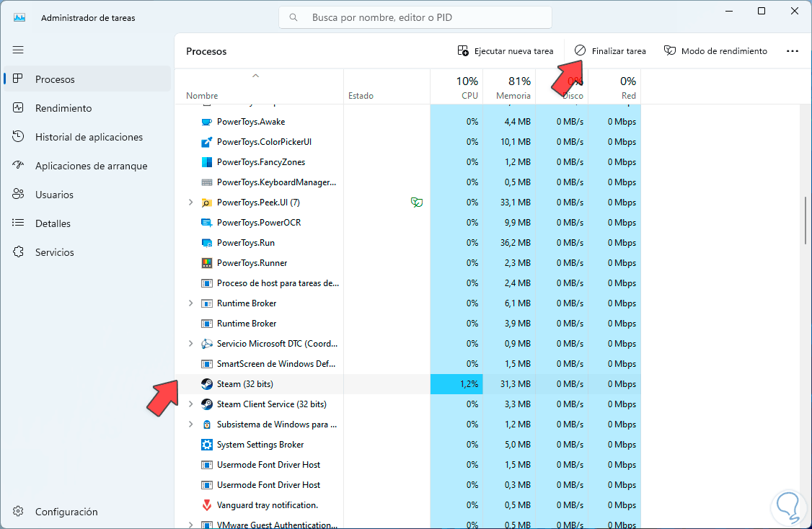Click the PowerToys.PowerOCR icon
The width and height of the screenshot is (812, 529).
click(207, 223)
